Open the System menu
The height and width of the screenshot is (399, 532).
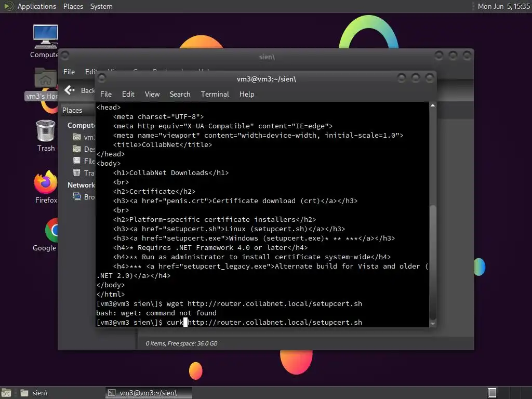(x=101, y=6)
